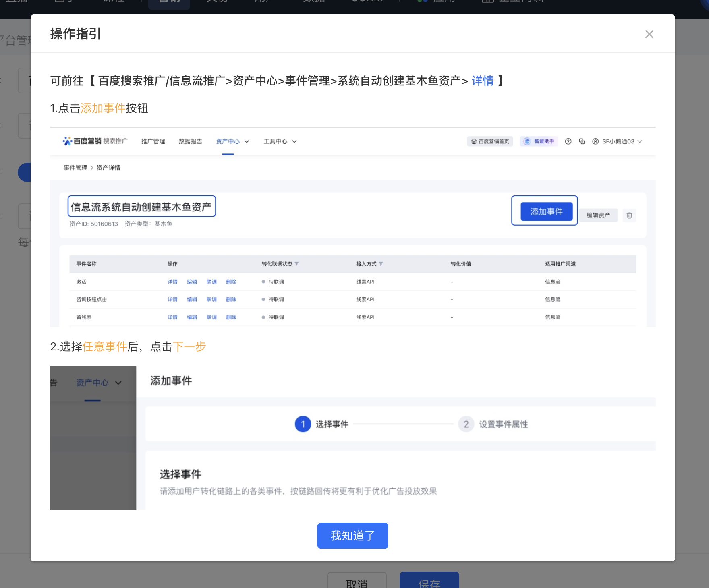Open 智能助手 assistant in guide image

pyautogui.click(x=539, y=141)
